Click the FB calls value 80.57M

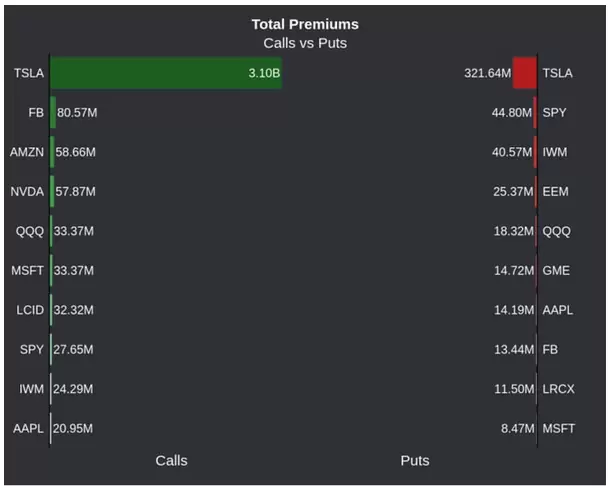[x=77, y=113]
